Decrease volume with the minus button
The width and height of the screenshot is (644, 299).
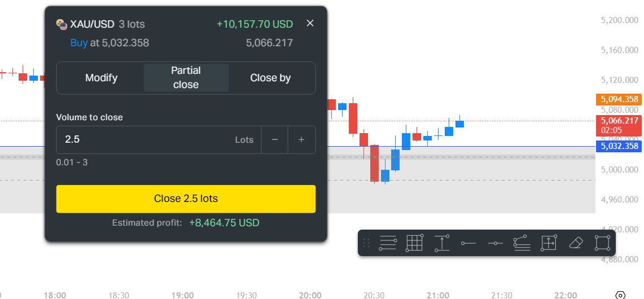[x=275, y=140]
